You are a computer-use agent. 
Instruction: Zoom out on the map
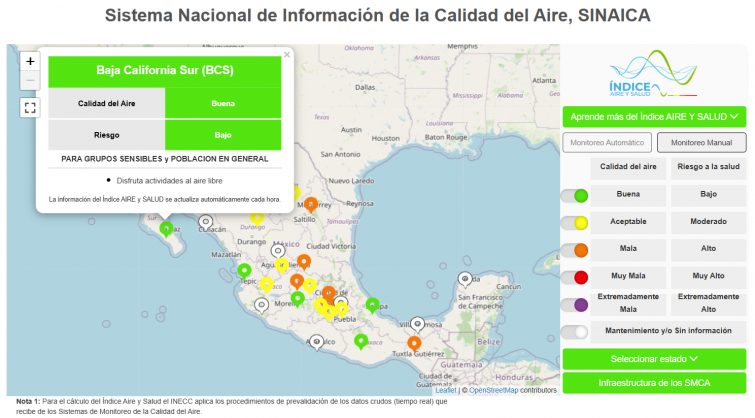(30, 80)
